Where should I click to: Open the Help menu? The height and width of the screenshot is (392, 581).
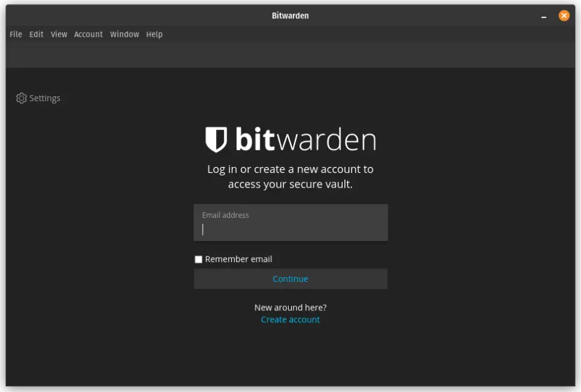click(154, 34)
